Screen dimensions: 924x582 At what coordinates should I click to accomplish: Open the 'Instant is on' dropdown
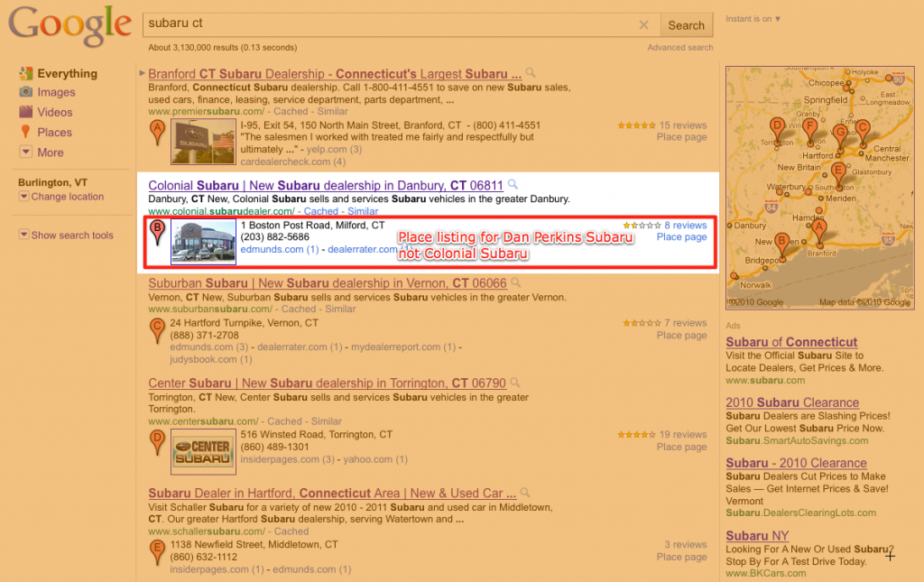click(x=753, y=19)
